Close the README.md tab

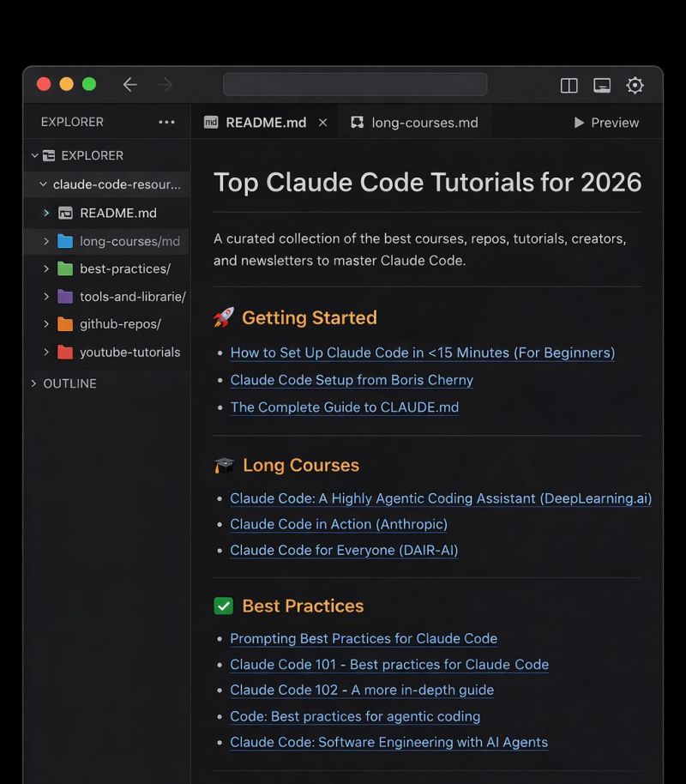322,122
